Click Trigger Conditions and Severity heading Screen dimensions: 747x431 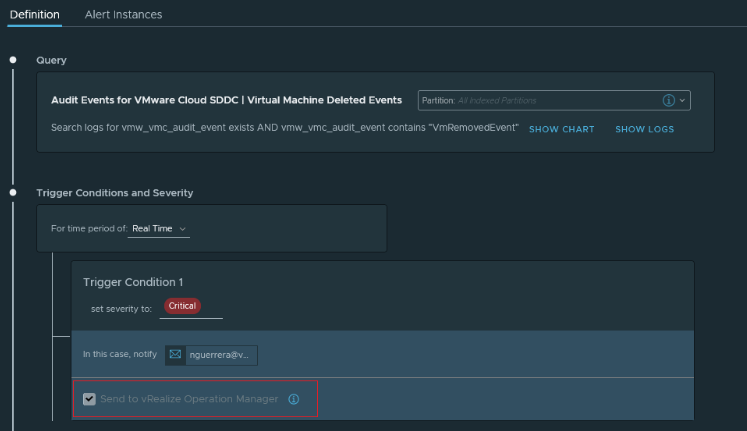point(115,193)
